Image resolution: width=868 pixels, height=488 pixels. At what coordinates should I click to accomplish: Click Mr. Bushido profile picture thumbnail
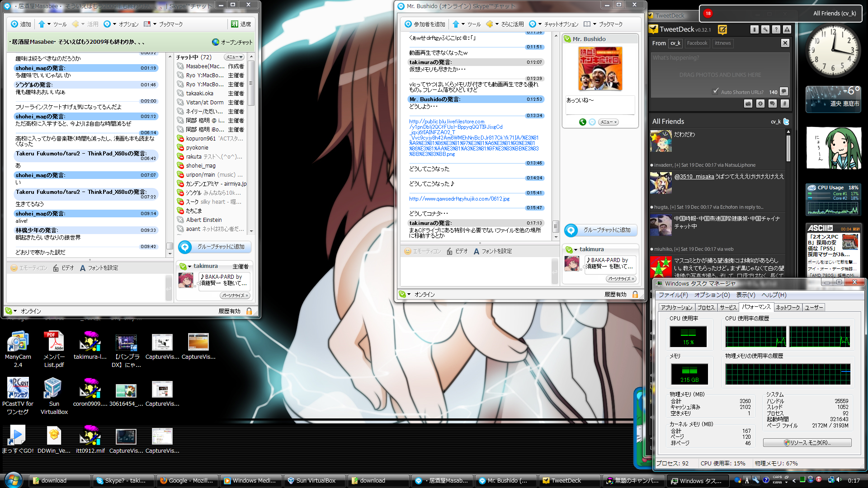point(600,69)
